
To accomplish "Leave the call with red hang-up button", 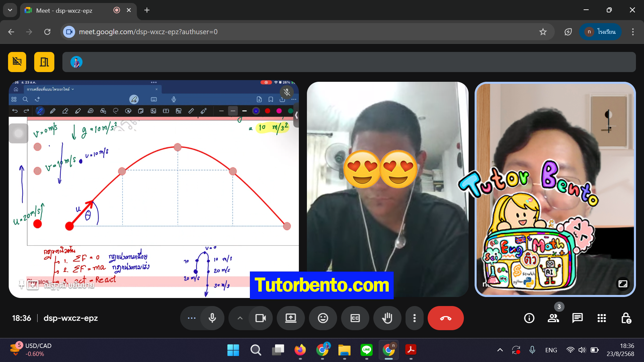I will pos(445,318).
